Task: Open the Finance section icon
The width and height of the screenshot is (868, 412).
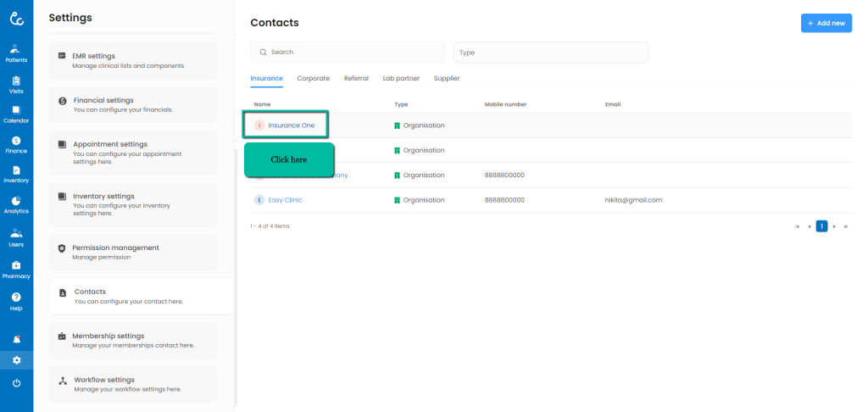Action: [x=16, y=144]
